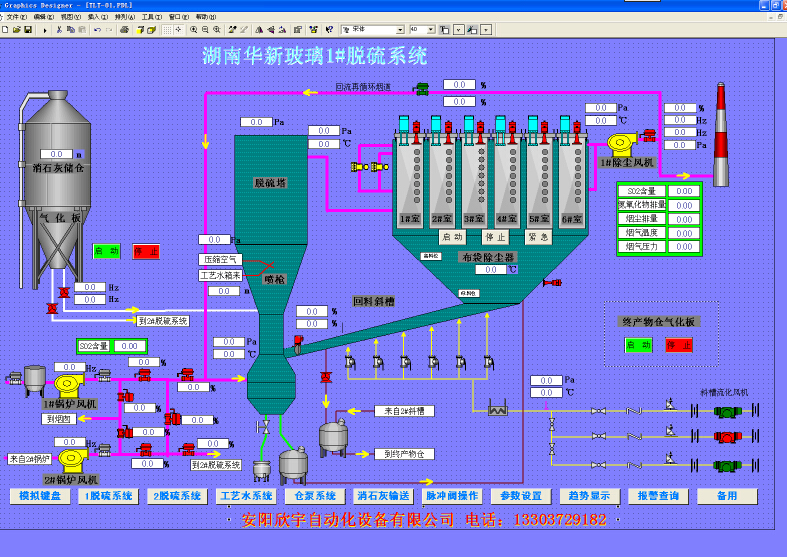Image resolution: width=787 pixels, height=557 pixels.
Task: Click green 启动 in 终产物仓气化板 box
Action: pos(638,345)
